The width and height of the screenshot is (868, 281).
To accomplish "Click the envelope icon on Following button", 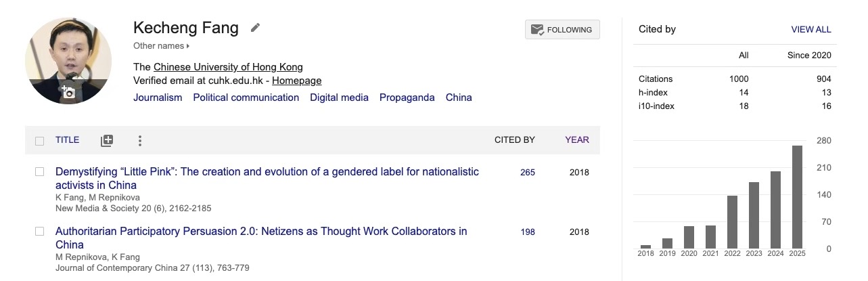I will [x=537, y=30].
